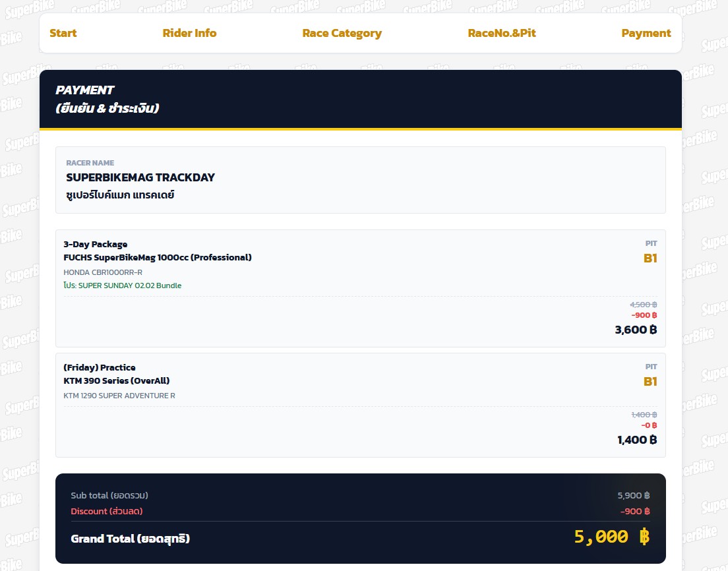Go to the Start step

click(x=63, y=33)
